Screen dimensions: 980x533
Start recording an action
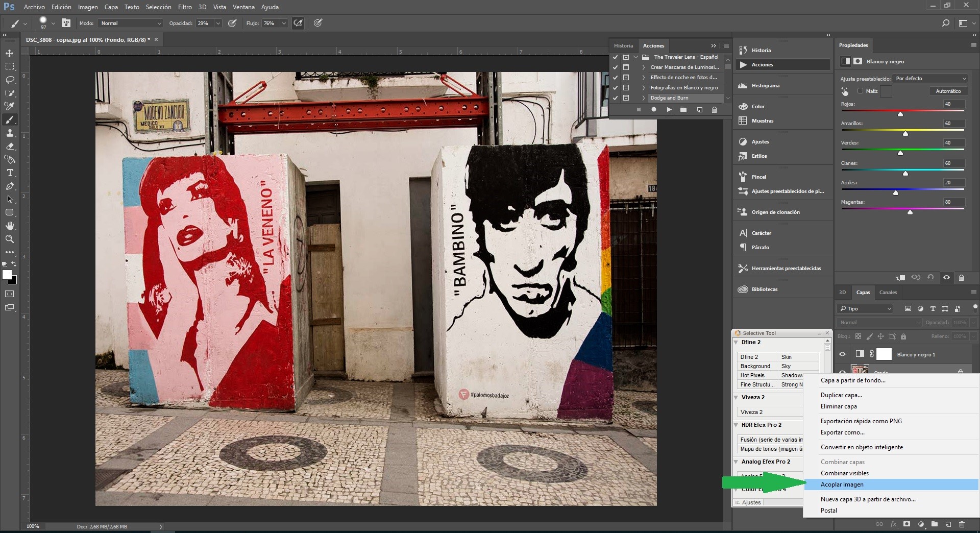point(654,110)
